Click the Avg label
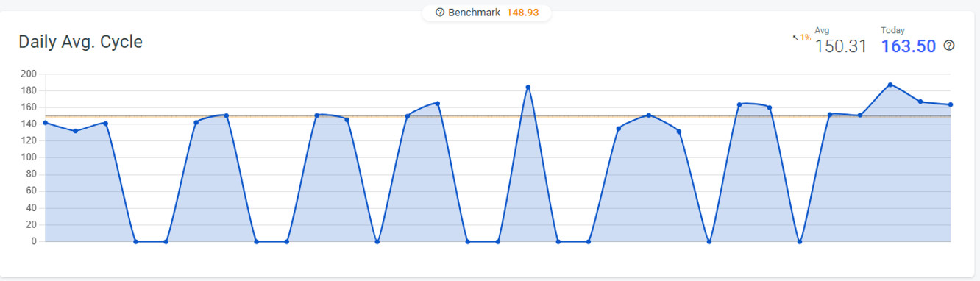This screenshot has width=980, height=281. pyautogui.click(x=822, y=30)
